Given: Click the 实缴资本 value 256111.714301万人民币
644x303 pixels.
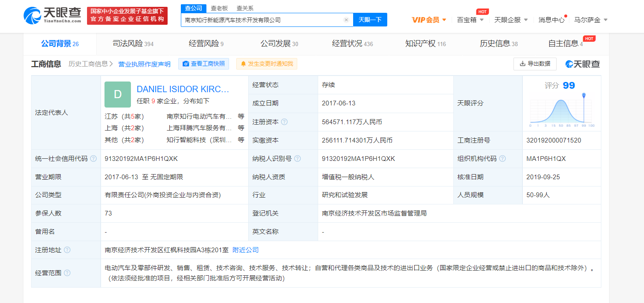Looking at the screenshot, I should [x=357, y=140].
